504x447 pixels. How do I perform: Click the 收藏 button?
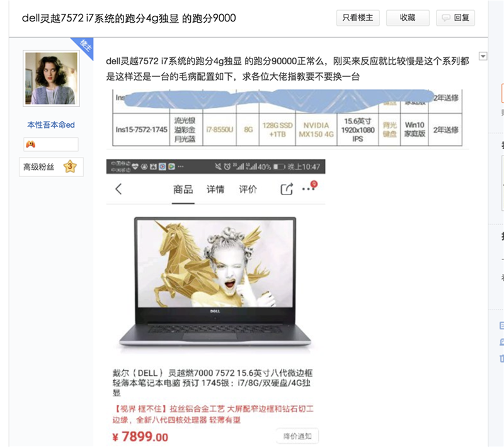pyautogui.click(x=408, y=18)
